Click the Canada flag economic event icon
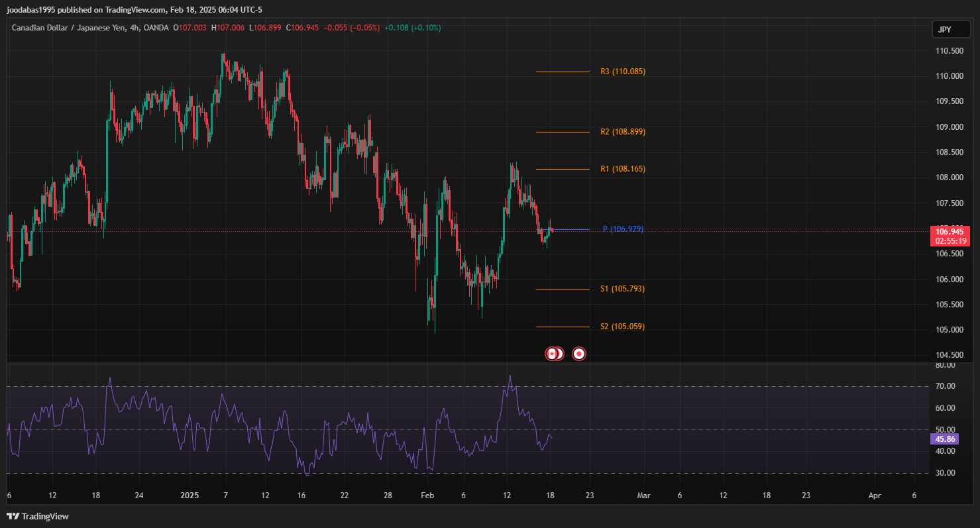 coord(551,354)
